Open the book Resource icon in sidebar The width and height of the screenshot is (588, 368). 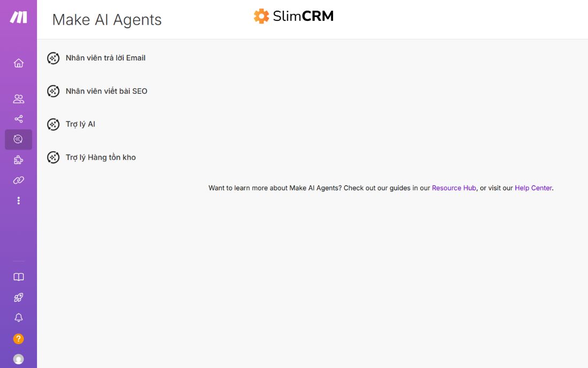pos(18,277)
